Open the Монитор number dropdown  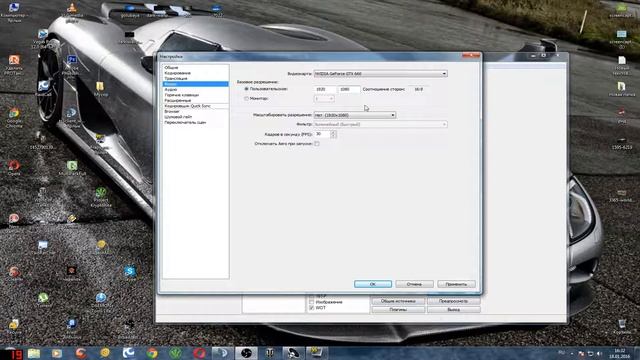click(x=324, y=98)
